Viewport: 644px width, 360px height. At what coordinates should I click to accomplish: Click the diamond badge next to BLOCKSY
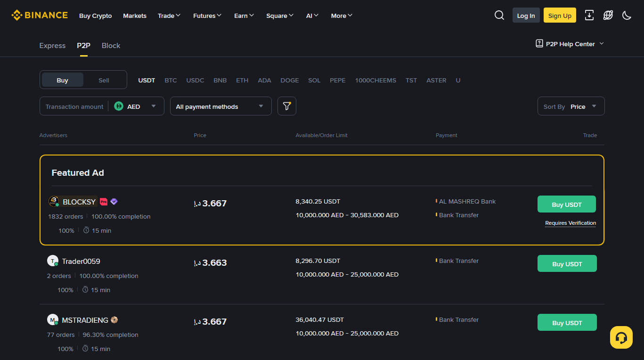pos(114,202)
